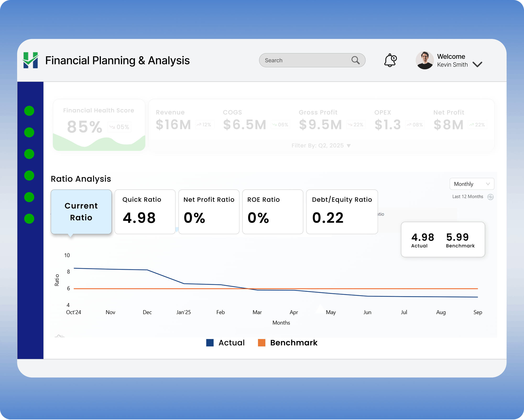
Task: Toggle the Actual legend series
Action: 231,343
